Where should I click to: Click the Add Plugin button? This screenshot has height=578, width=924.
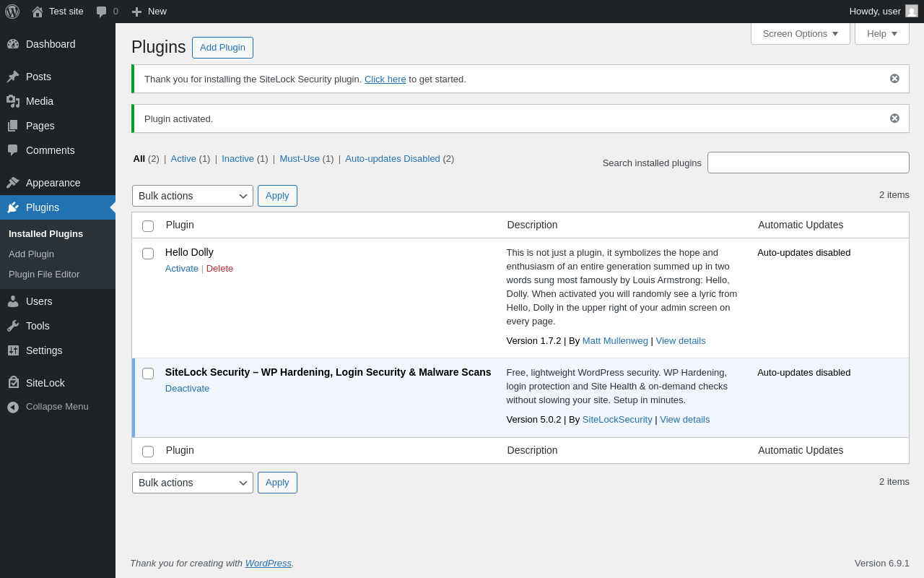click(x=222, y=48)
